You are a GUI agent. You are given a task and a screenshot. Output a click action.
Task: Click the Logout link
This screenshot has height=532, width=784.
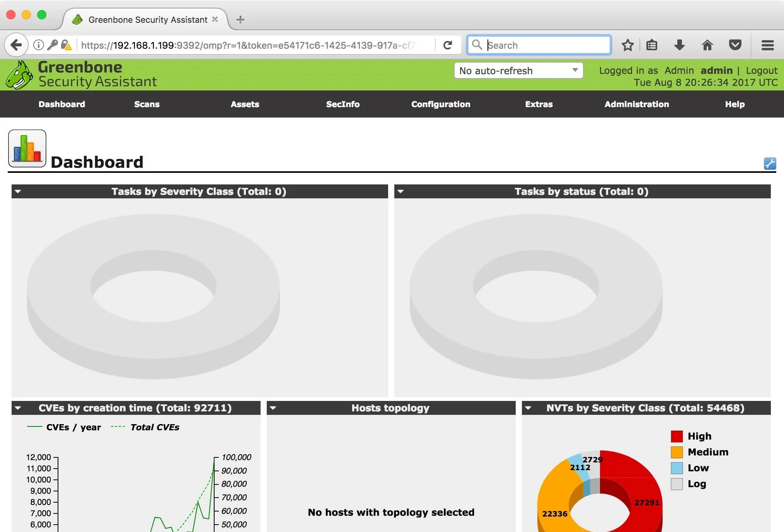[x=762, y=70]
